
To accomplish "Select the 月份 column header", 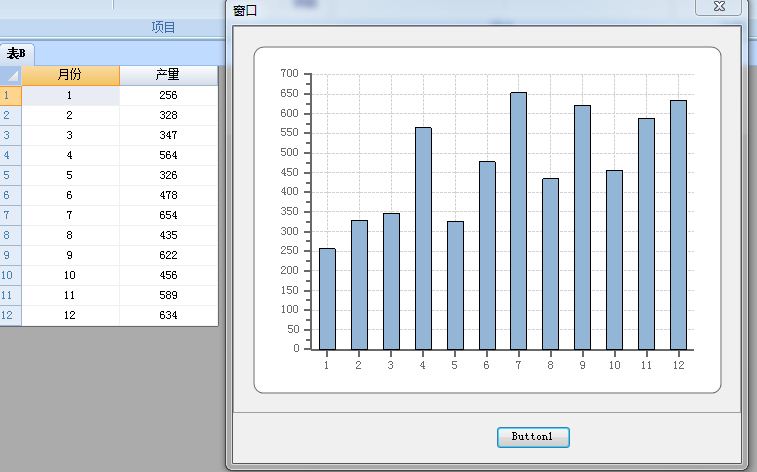I will click(x=70, y=75).
